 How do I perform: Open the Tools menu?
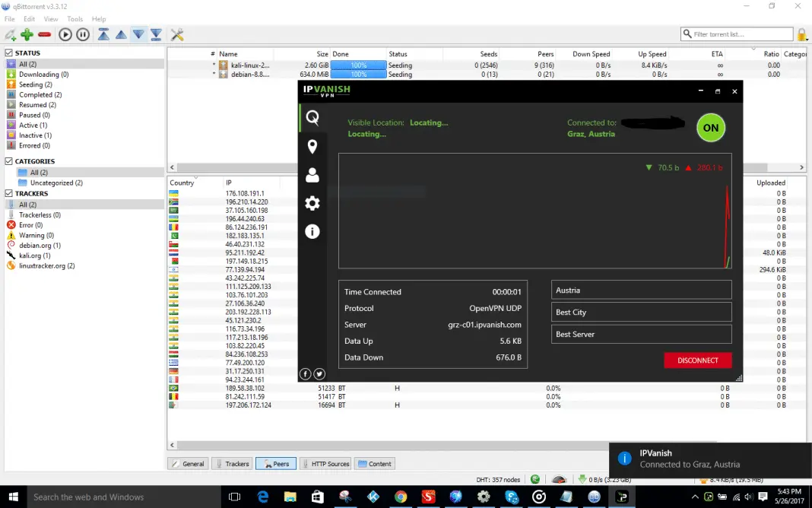[x=75, y=19]
